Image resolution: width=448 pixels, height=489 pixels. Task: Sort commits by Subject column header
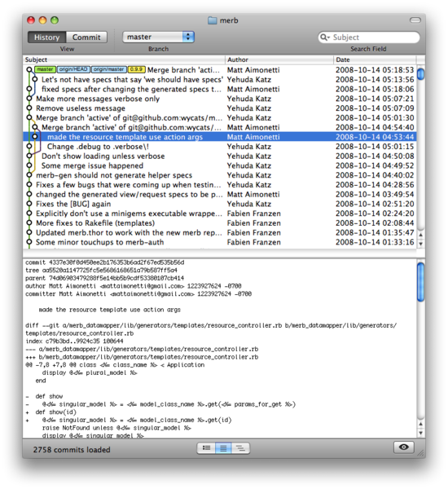[124, 59]
